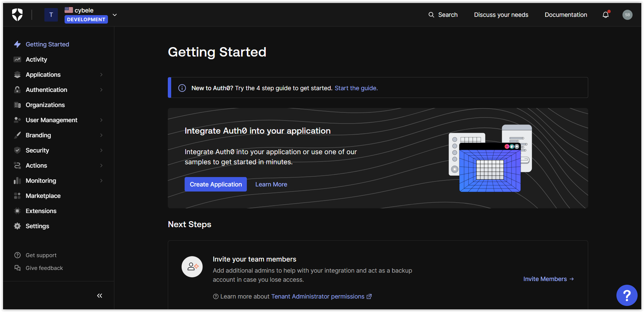Click the Marketplace grid-plus icon
The width and height of the screenshot is (644, 312).
(17, 196)
